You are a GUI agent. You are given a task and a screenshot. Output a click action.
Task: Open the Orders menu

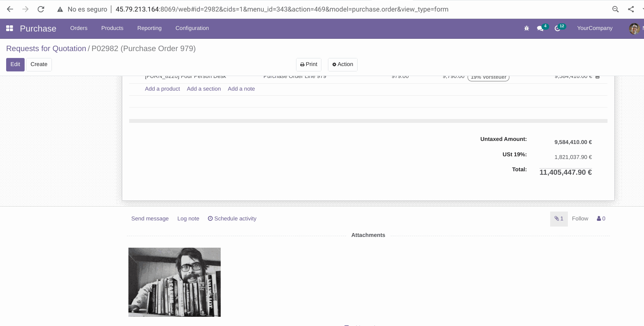click(79, 28)
